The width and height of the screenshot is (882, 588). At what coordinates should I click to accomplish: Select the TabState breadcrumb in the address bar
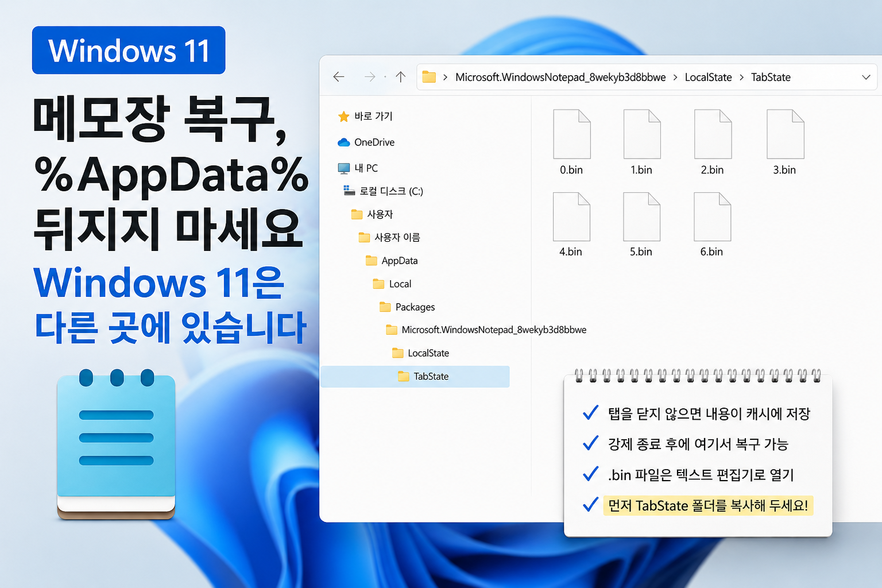(x=771, y=78)
